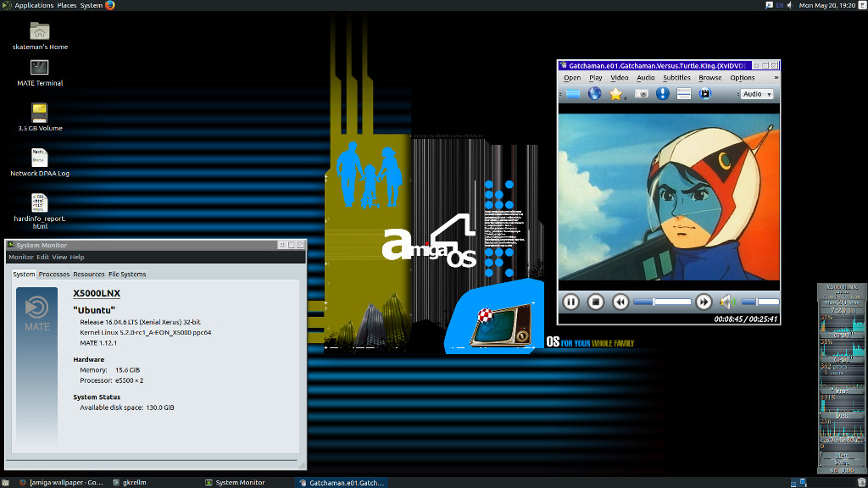868x488 pixels.
Task: Switch to the Processes tab
Action: tap(53, 274)
